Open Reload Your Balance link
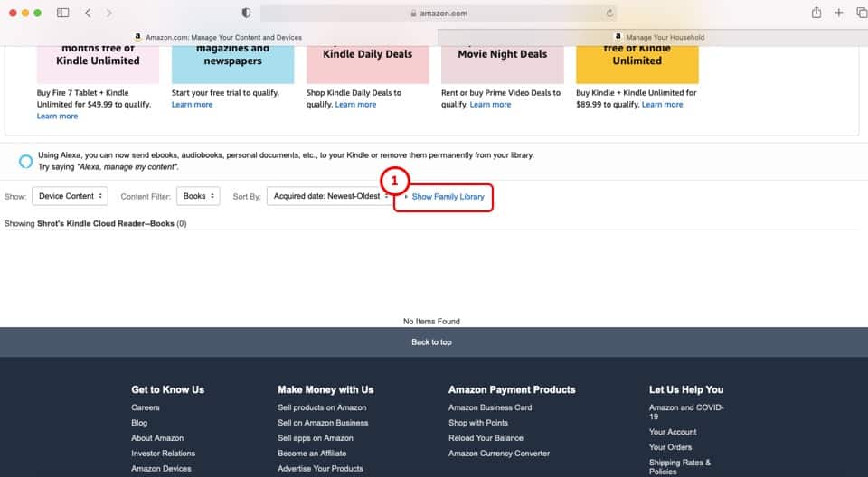This screenshot has height=477, width=868. pyautogui.click(x=486, y=438)
